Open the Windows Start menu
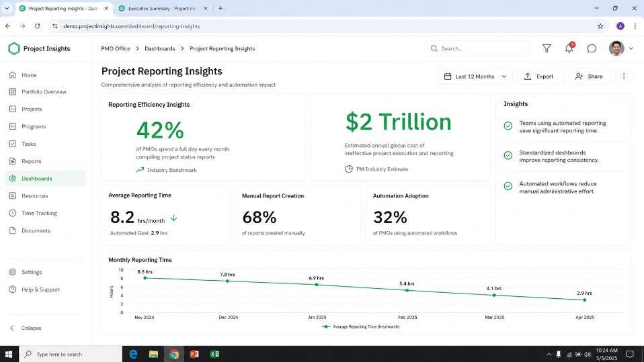644x362 pixels. [x=9, y=354]
